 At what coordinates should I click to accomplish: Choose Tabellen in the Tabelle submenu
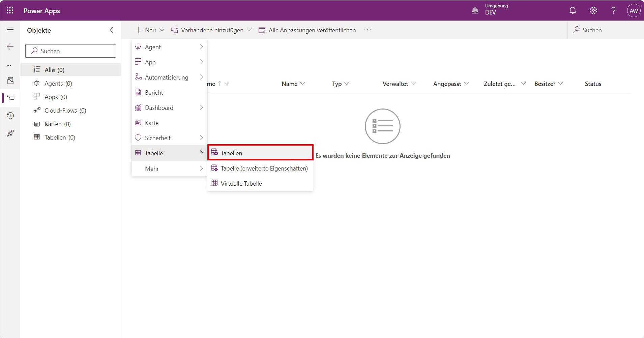(x=260, y=153)
